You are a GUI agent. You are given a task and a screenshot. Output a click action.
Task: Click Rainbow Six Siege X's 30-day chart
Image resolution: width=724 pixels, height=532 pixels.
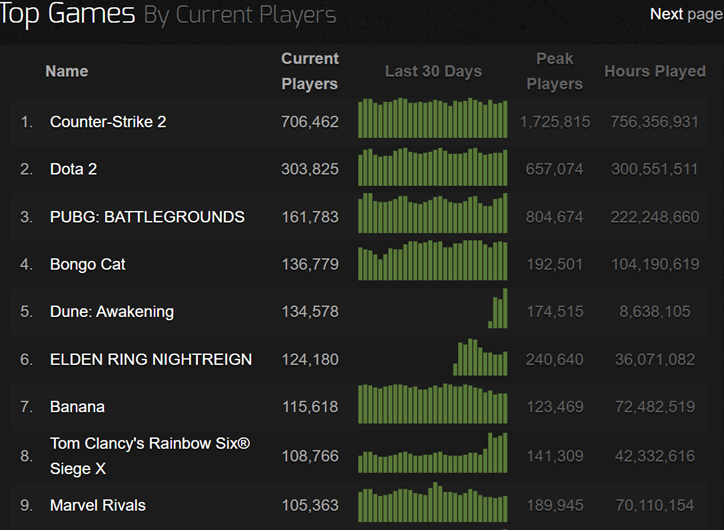point(433,453)
